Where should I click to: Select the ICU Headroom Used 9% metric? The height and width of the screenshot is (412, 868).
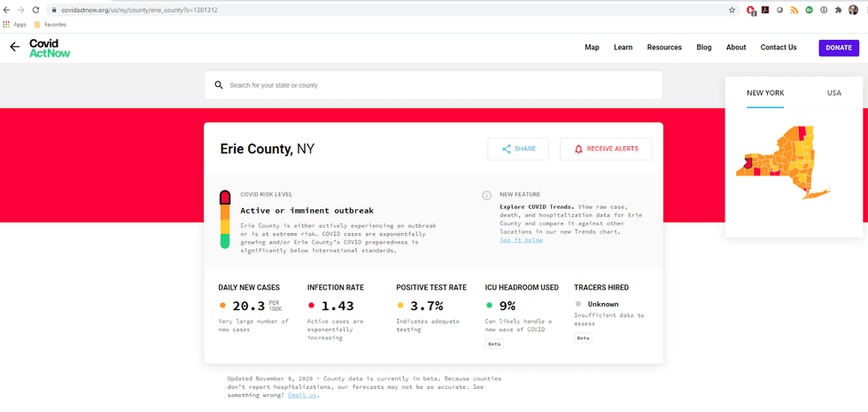click(522, 315)
